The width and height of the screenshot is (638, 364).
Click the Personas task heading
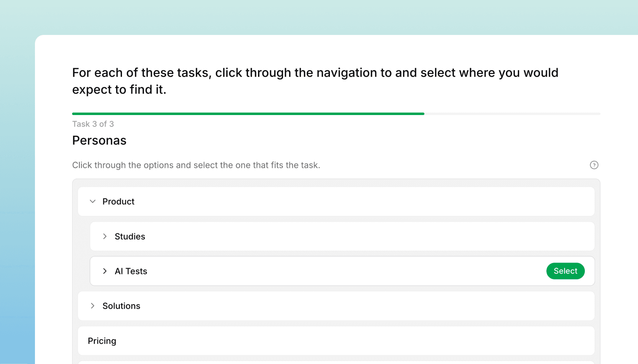pos(99,140)
